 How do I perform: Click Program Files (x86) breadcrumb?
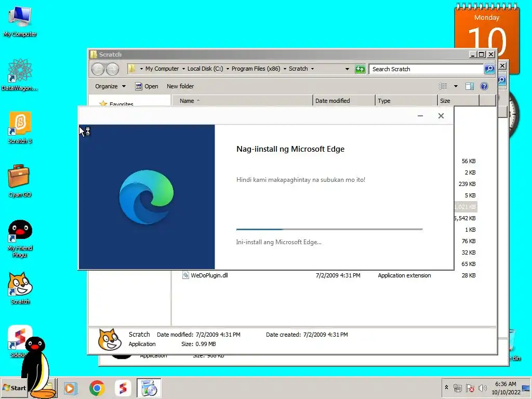tap(256, 69)
